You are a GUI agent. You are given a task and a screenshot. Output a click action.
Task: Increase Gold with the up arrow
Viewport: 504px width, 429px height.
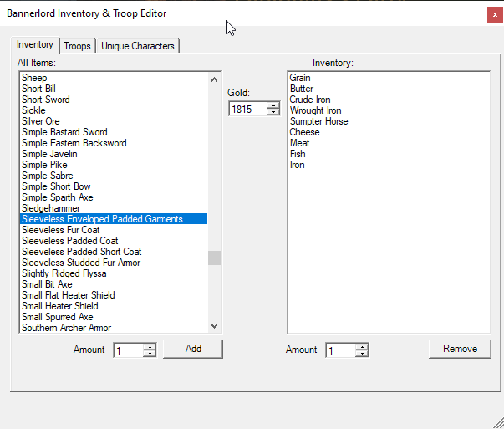pos(273,105)
